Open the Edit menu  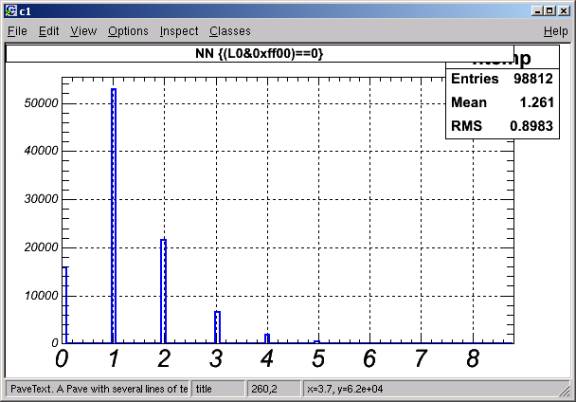coord(49,31)
